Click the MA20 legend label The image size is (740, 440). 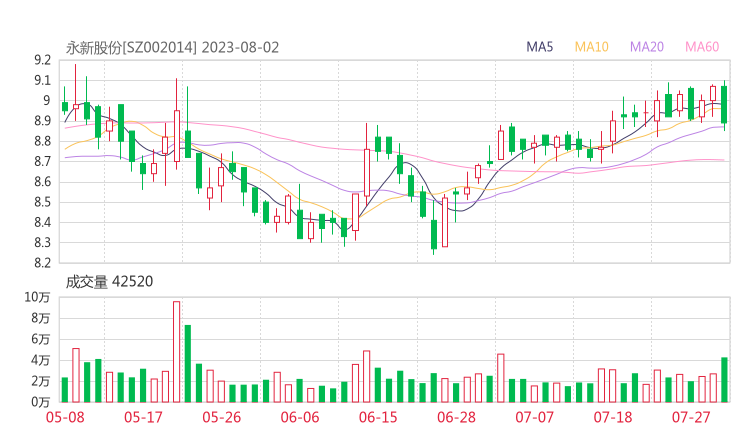[647, 47]
